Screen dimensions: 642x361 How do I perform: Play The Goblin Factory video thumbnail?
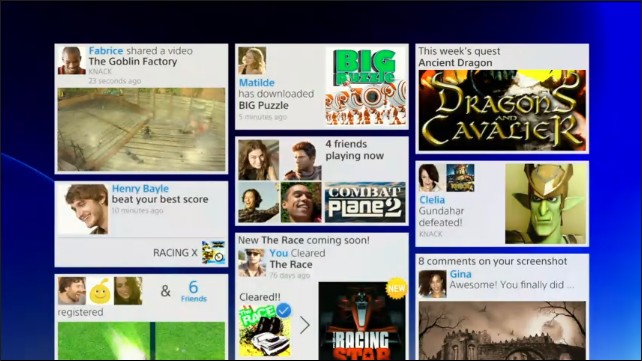pos(141,129)
